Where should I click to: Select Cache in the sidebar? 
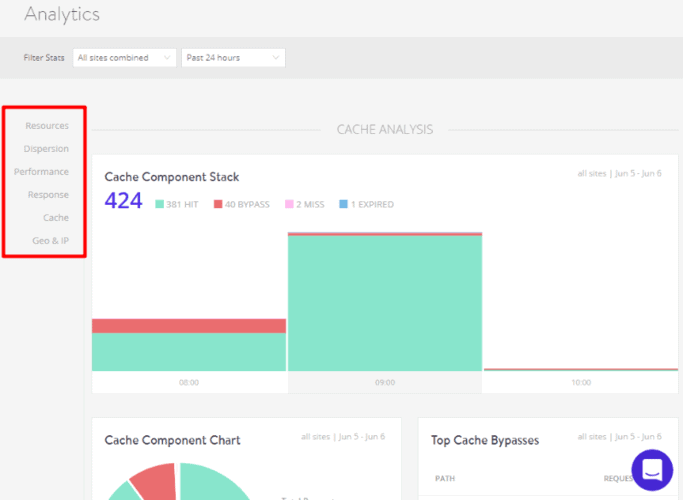[56, 217]
